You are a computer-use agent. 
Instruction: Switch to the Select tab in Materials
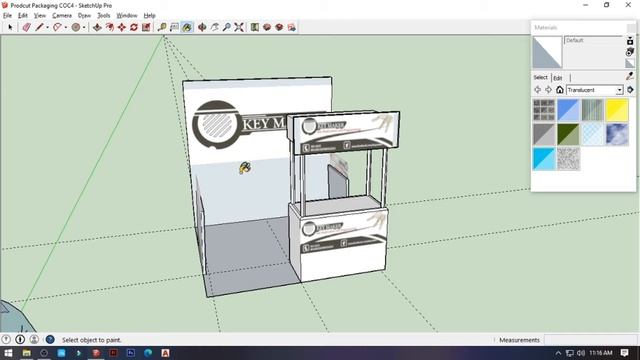click(540, 77)
